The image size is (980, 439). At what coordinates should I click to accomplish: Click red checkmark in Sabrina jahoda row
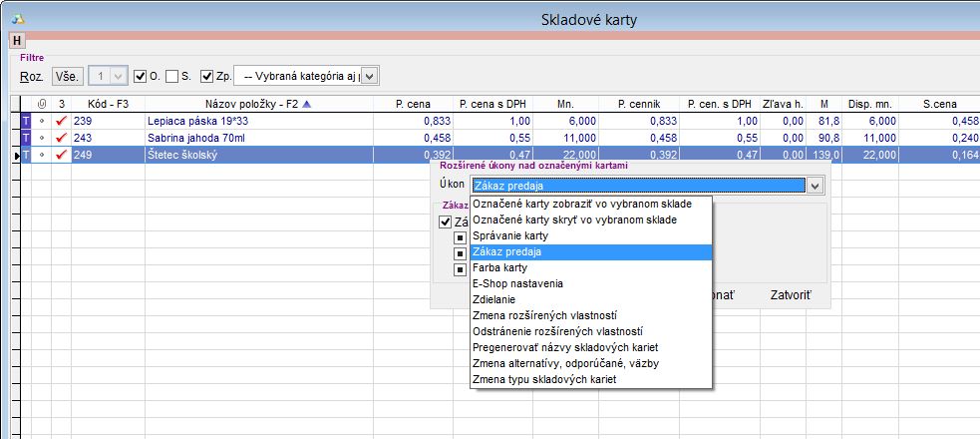[61, 138]
